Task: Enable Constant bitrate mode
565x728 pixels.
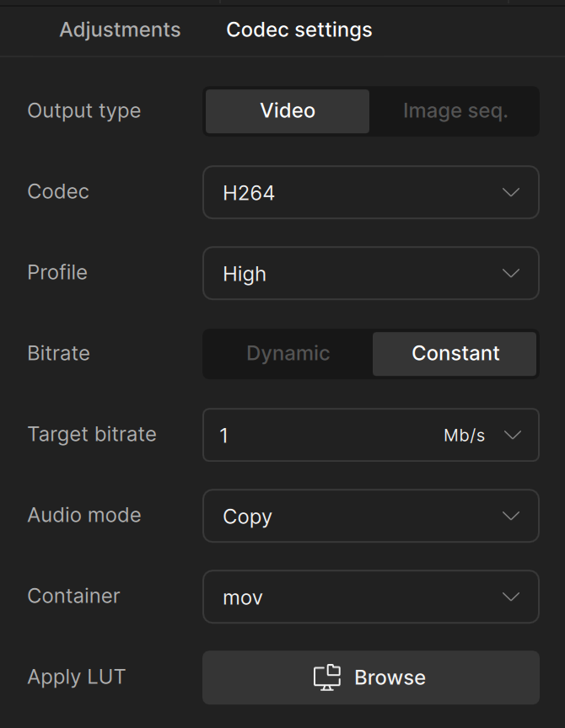Action: point(455,353)
